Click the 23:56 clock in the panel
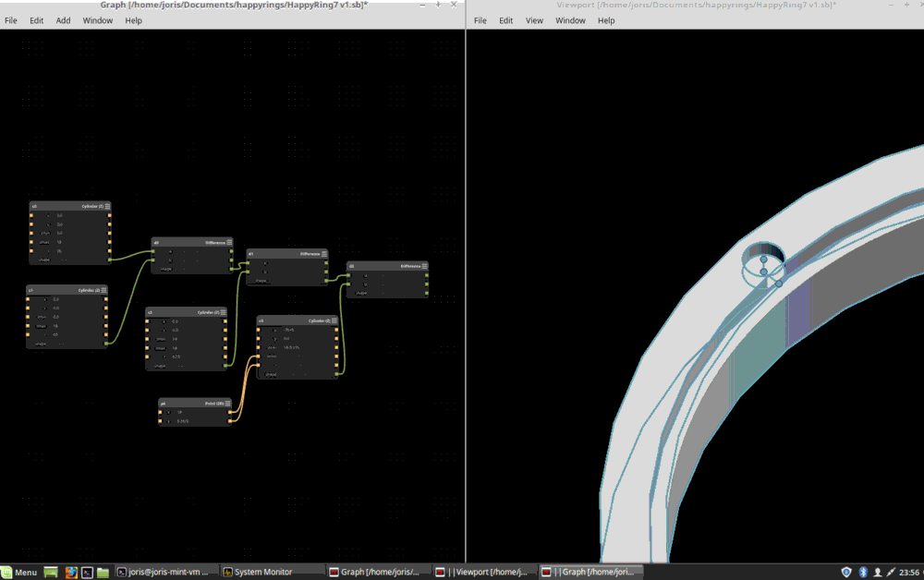This screenshot has height=580, width=924. point(909,572)
